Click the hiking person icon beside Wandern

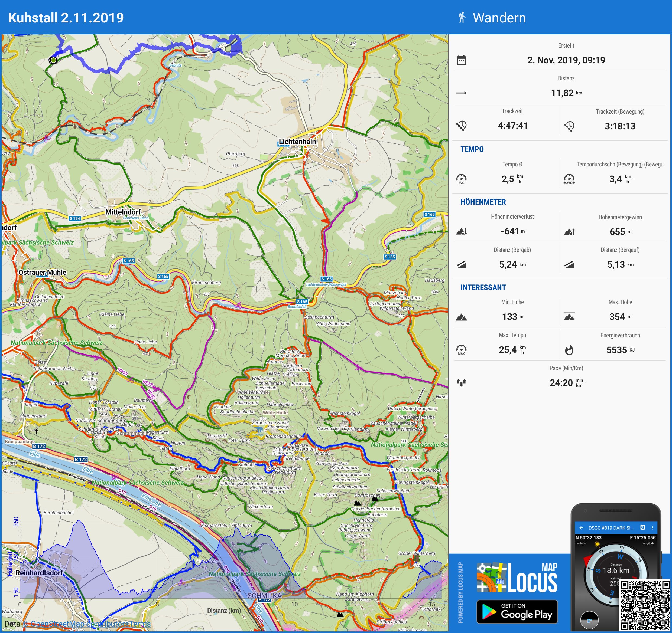(x=462, y=18)
